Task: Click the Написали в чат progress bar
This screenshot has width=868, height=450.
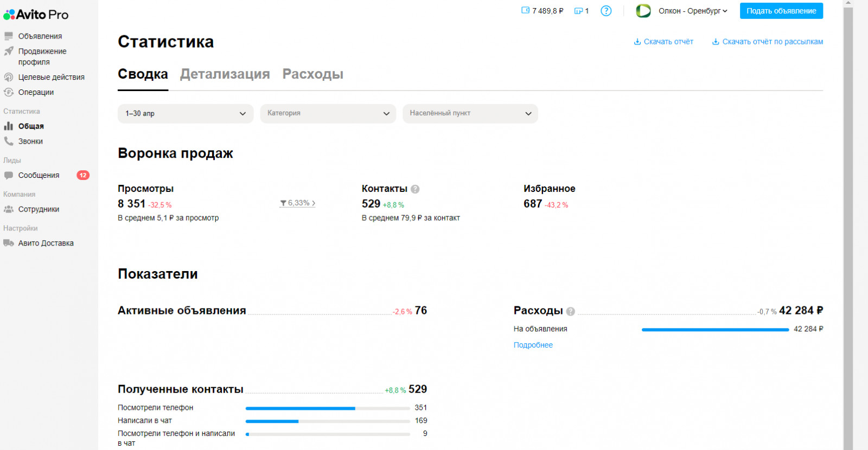Action: (x=328, y=421)
